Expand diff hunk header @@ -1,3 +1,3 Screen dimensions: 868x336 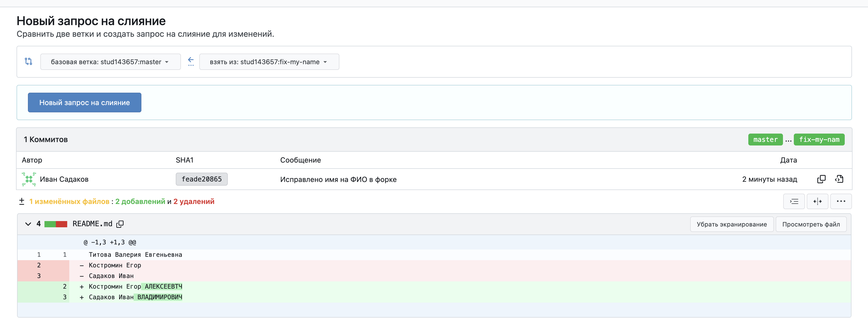[110, 242]
